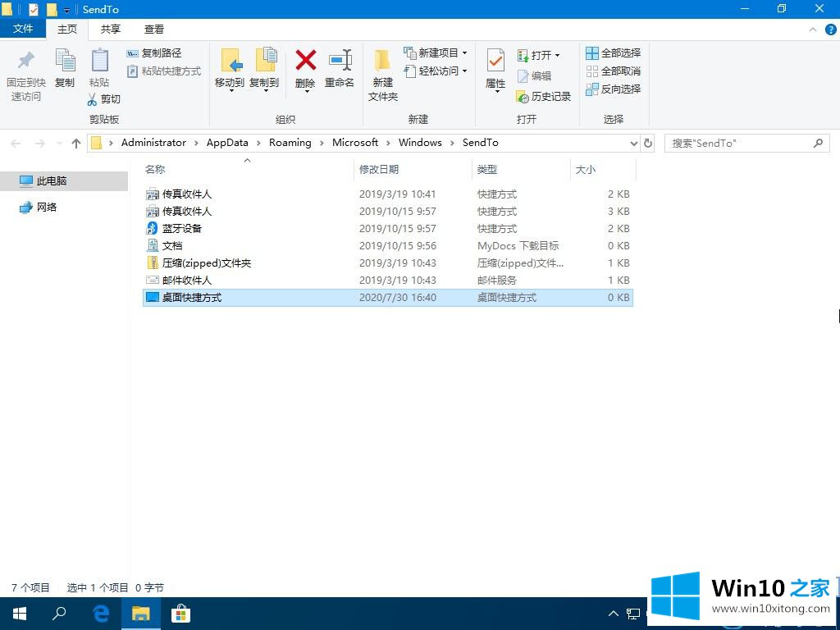The width and height of the screenshot is (840, 630).
Task: Click Roaming in the address path
Action: (290, 143)
